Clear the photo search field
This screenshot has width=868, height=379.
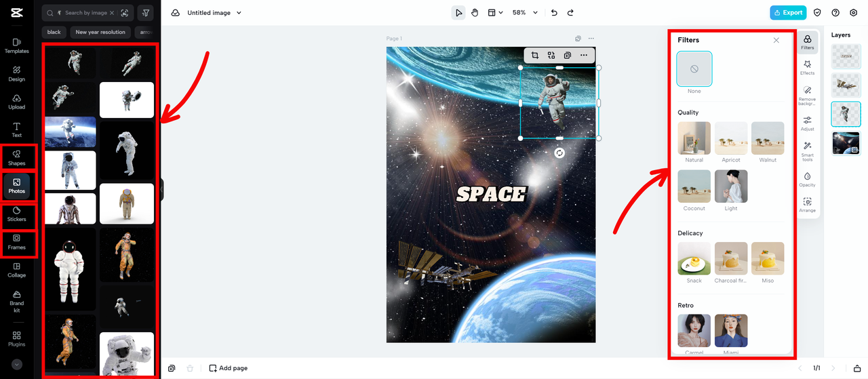pyautogui.click(x=112, y=13)
